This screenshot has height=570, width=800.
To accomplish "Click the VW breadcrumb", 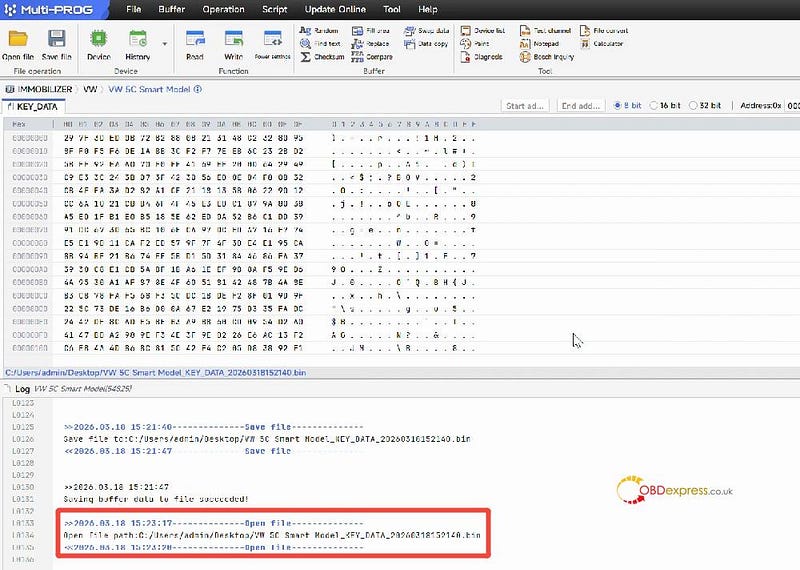I will click(90, 89).
